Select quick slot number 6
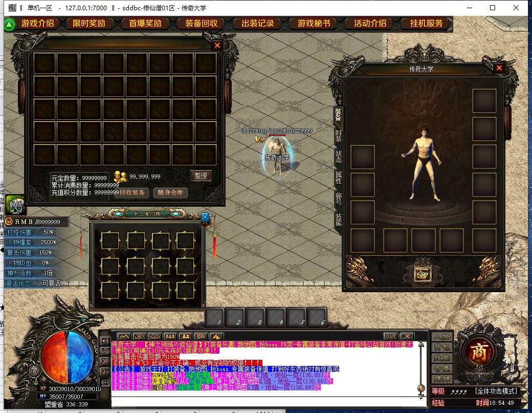This screenshot has width=532, height=413. tap(317, 318)
